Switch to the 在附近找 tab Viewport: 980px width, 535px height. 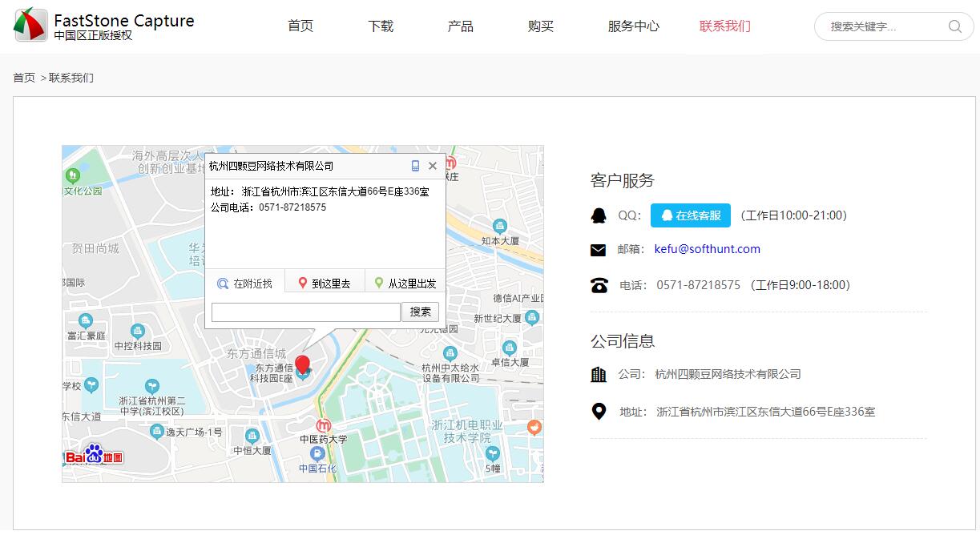(245, 283)
